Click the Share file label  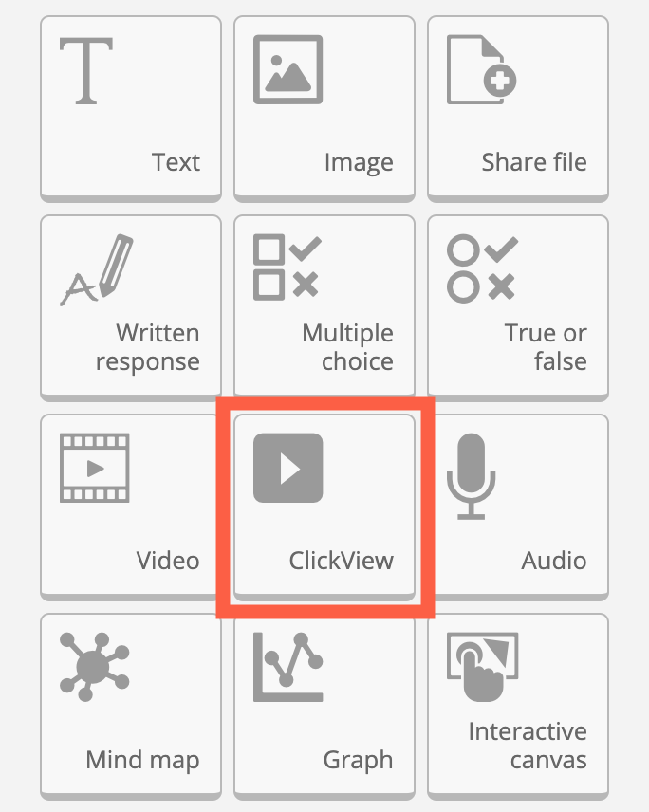(x=534, y=162)
